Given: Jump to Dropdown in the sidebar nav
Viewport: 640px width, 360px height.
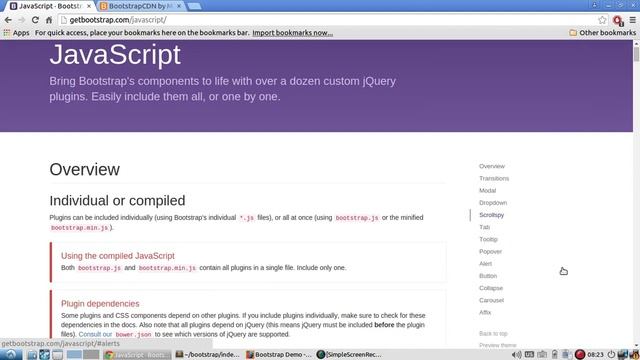Looking at the screenshot, I should pos(493,203).
